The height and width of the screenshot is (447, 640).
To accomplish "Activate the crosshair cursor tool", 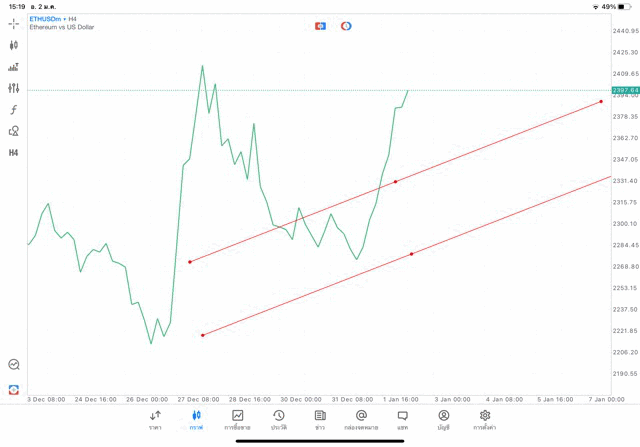I will tap(14, 23).
